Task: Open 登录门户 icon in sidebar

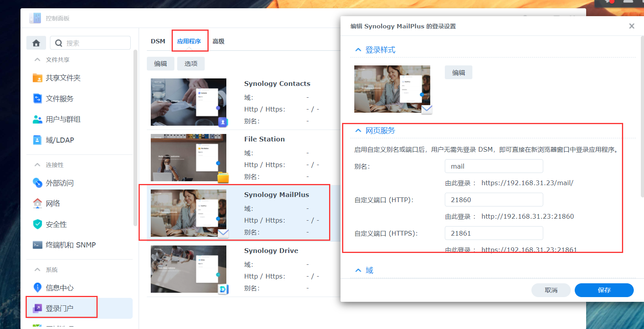Action: [37, 308]
